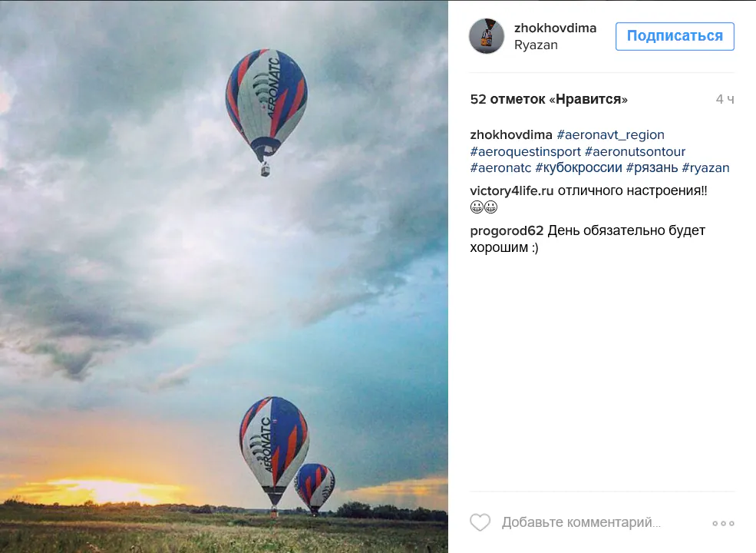Open hashtag #aeronutsontour

(635, 151)
